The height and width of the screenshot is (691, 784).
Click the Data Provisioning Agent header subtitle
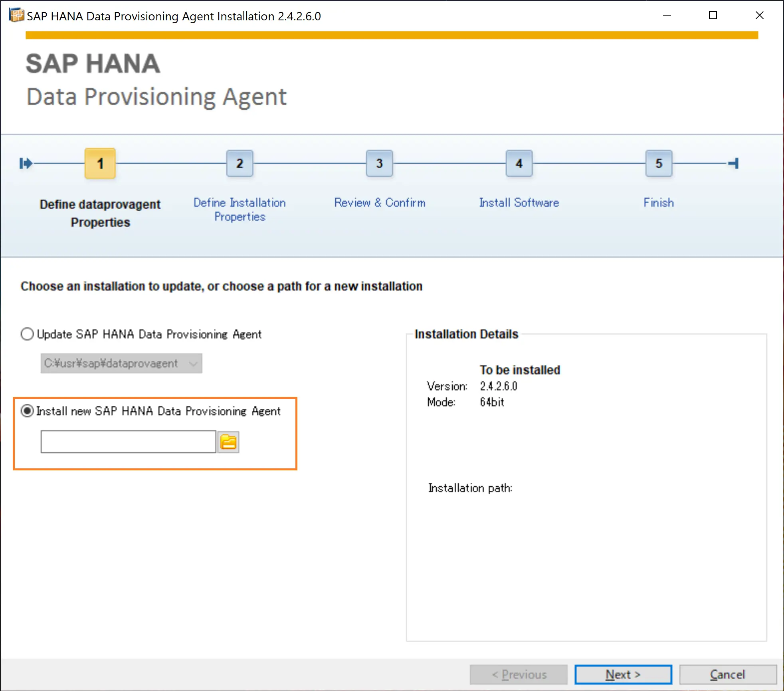tap(156, 97)
